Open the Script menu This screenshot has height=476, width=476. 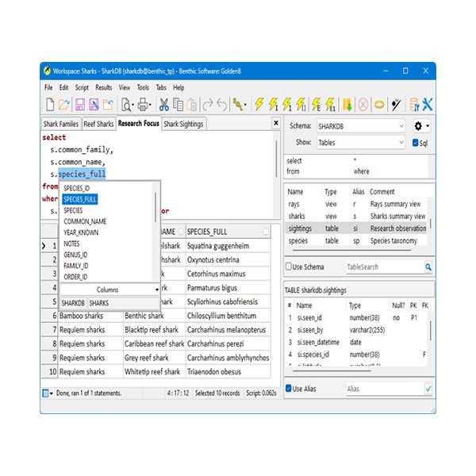tap(82, 87)
